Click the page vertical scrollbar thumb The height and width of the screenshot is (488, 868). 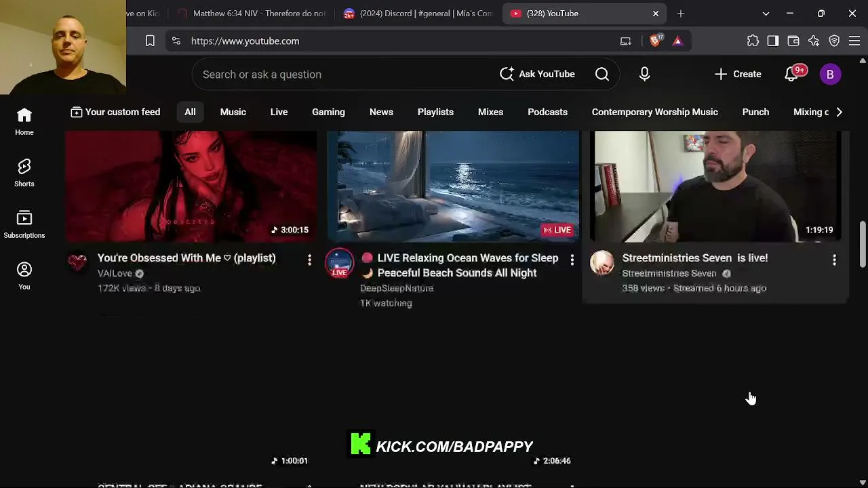click(x=863, y=244)
